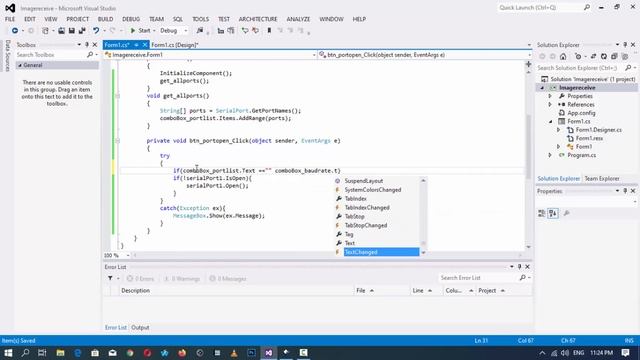
Task: Toggle auto-hide pin on Toolbox panel
Action: point(87,44)
